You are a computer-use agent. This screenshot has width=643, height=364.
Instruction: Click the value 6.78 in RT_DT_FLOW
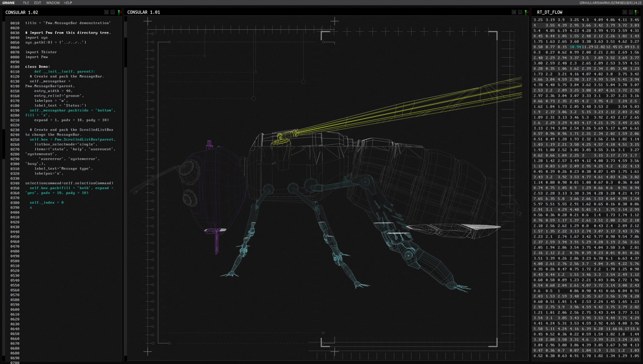tap(598, 259)
